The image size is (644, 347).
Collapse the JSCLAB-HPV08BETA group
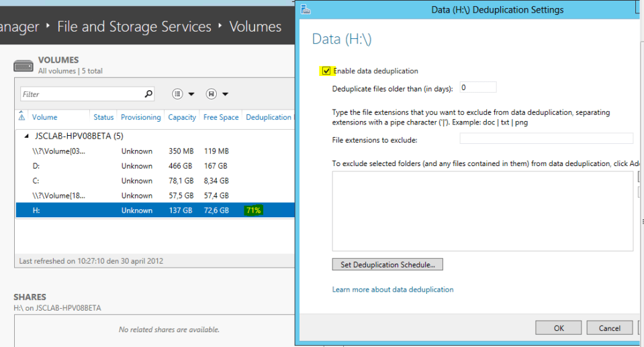pos(26,136)
